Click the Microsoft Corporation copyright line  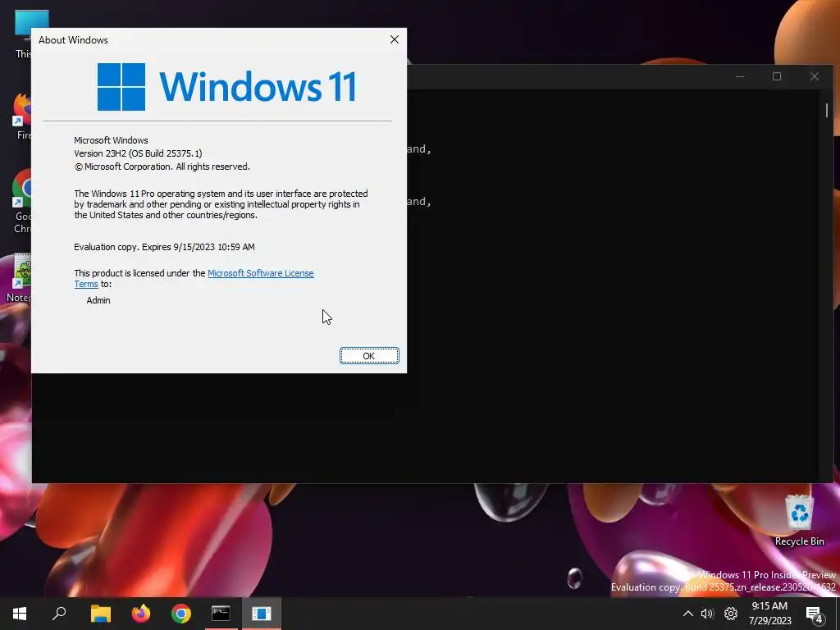coord(162,167)
